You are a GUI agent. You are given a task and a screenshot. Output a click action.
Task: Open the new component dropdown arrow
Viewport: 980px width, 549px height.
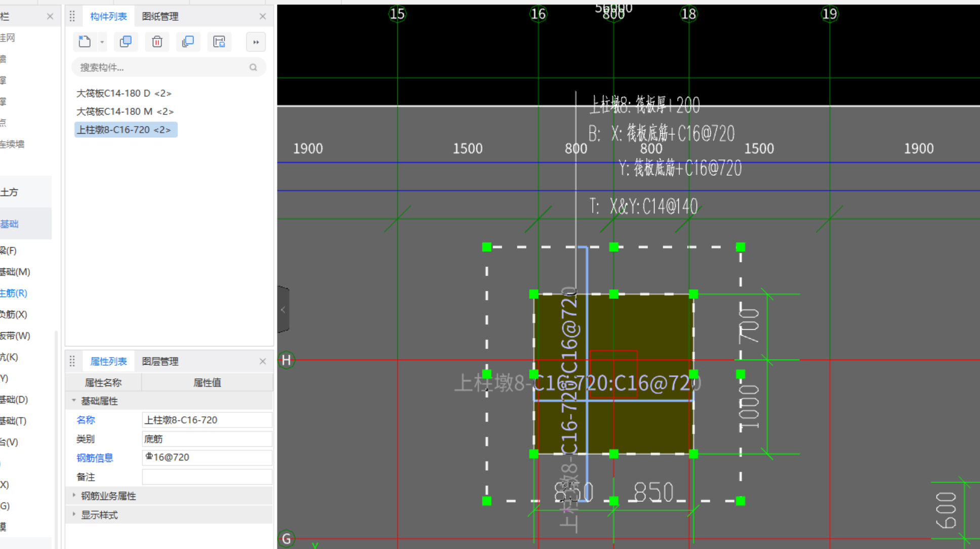click(102, 42)
